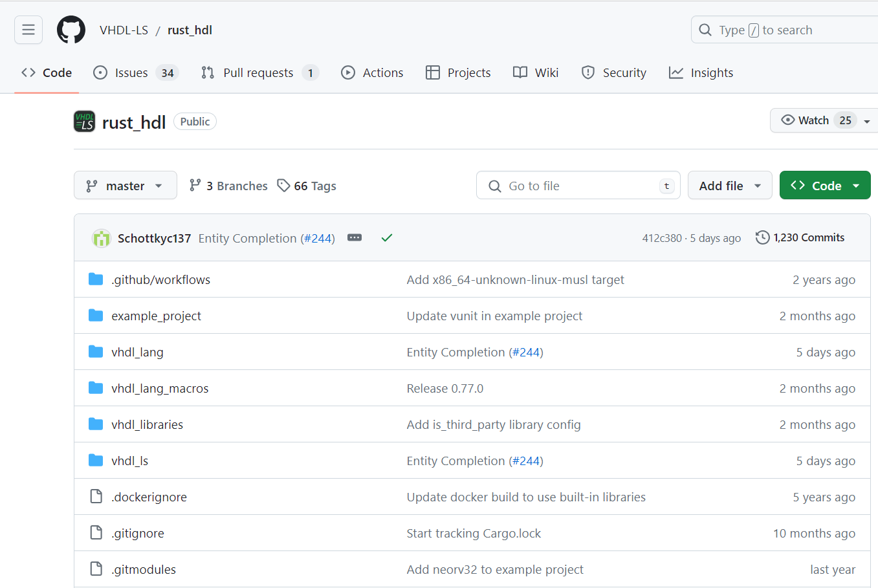
Task: Open 'Release 0.77.0' commit message
Action: click(444, 388)
